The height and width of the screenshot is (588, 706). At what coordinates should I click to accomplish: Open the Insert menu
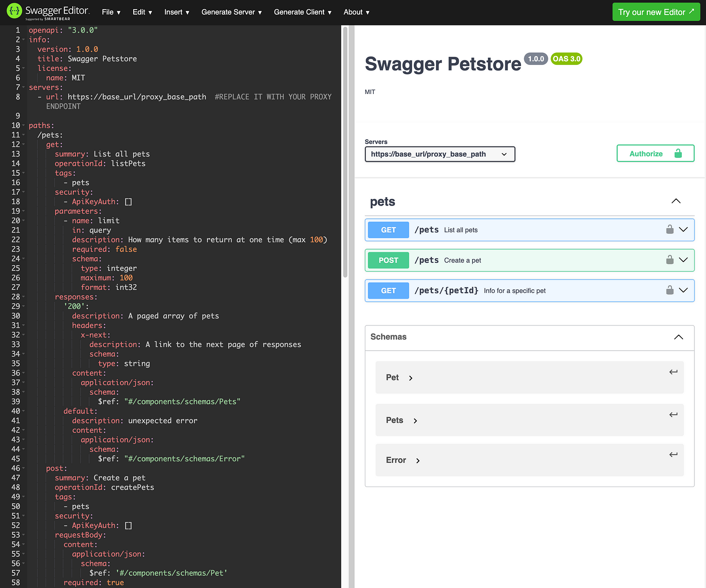tap(177, 12)
